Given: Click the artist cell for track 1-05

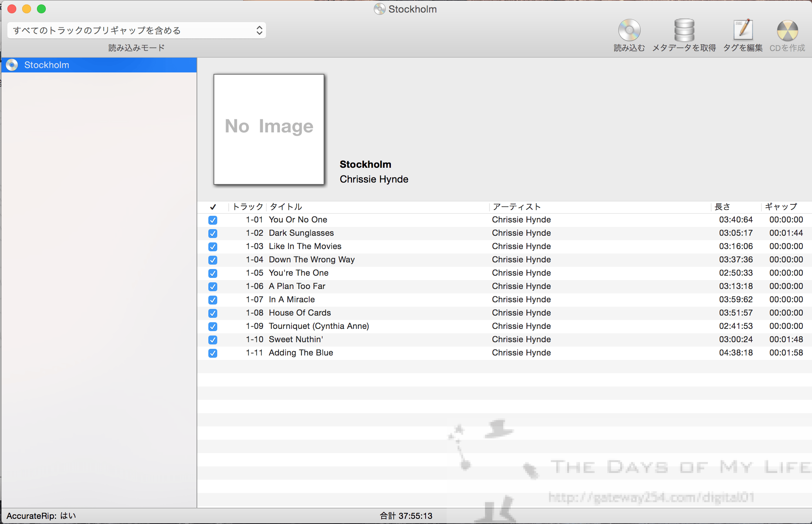Looking at the screenshot, I should [x=521, y=273].
